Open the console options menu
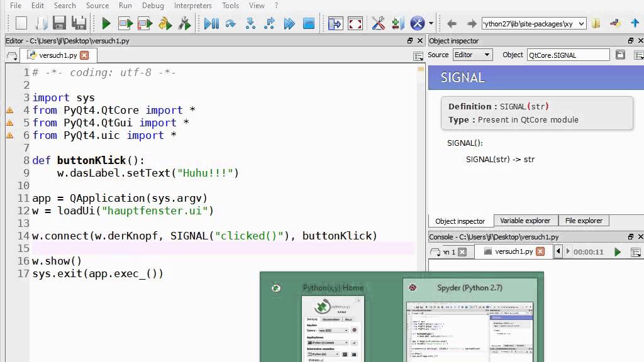The width and height of the screenshot is (644, 362). coord(636,253)
